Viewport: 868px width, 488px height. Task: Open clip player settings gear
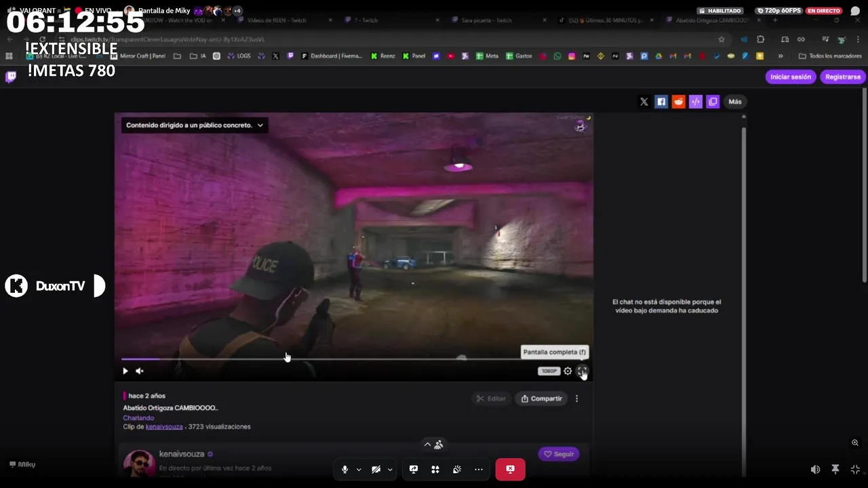pos(568,371)
